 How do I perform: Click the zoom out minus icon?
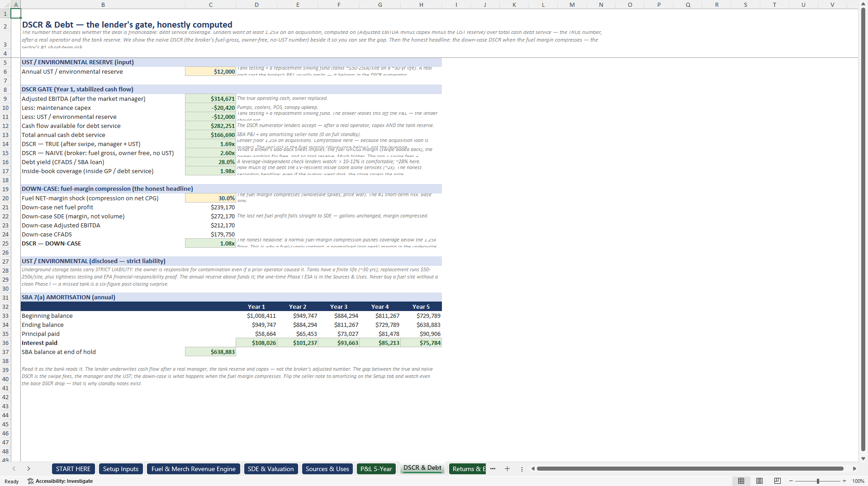pyautogui.click(x=791, y=481)
